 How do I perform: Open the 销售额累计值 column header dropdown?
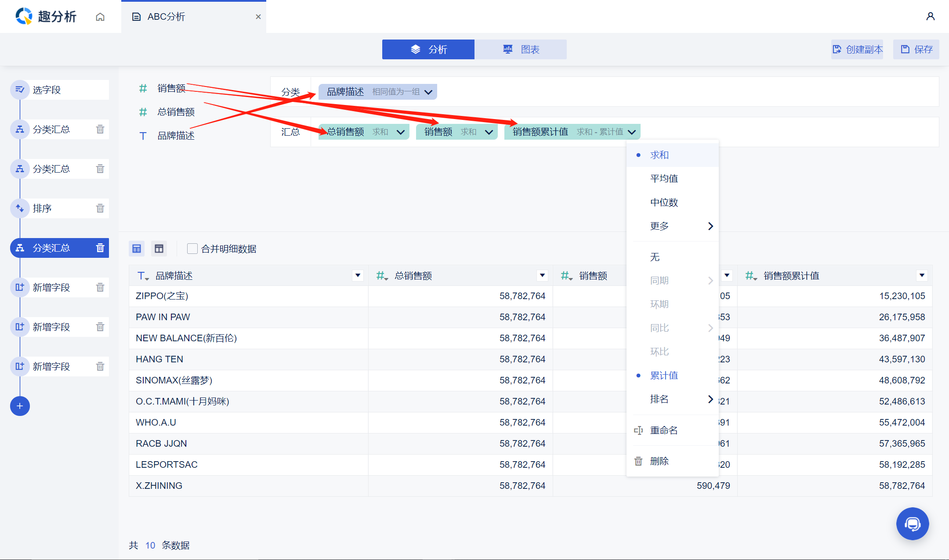922,275
